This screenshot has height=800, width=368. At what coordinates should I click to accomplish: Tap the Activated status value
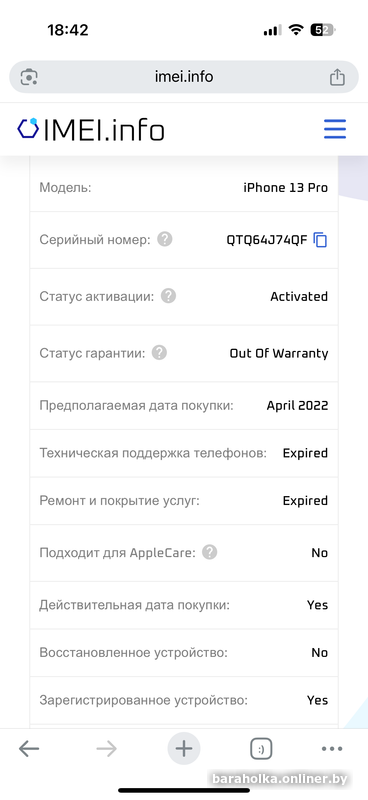click(299, 296)
